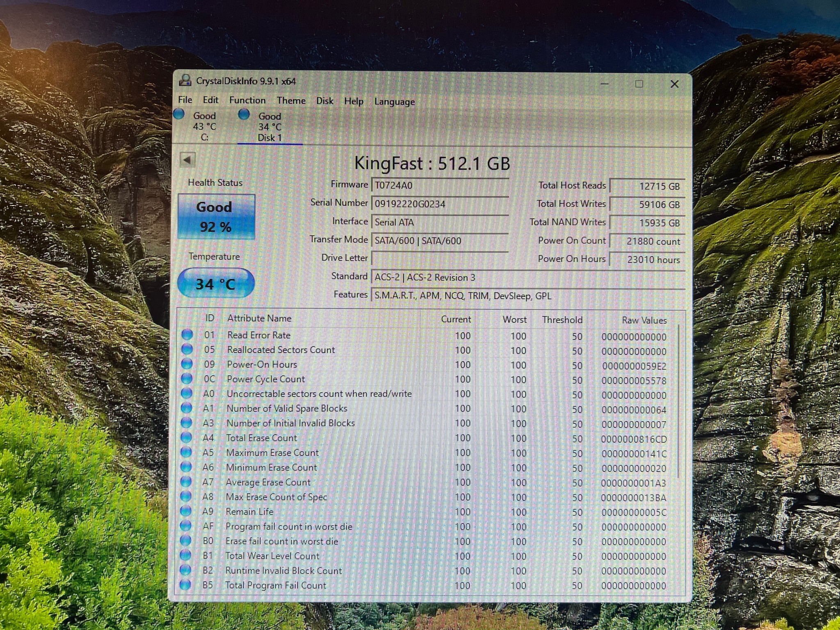Click the status icon for Average Erase Count
Screen dimensions: 840x630
tap(186, 482)
